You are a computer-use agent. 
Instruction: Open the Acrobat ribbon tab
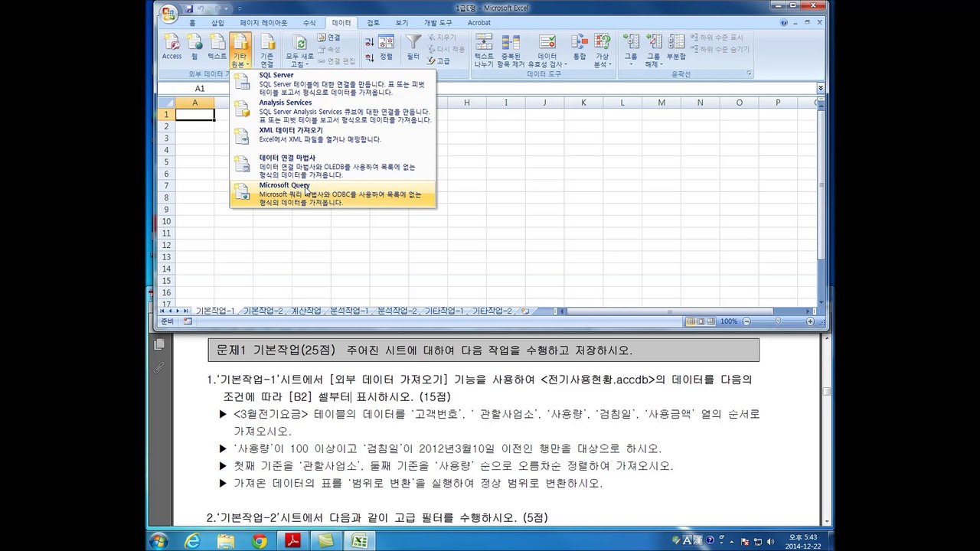pos(479,23)
